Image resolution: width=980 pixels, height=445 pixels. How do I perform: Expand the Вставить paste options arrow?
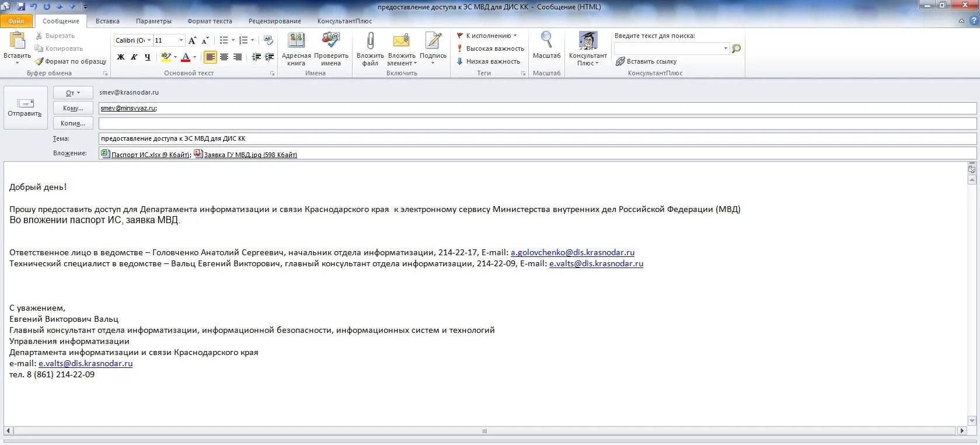pyautogui.click(x=18, y=63)
